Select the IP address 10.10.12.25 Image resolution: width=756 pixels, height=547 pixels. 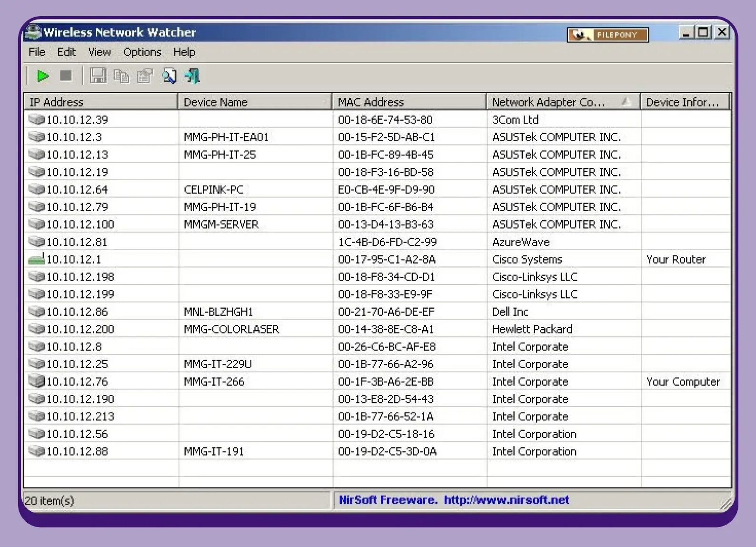tap(77, 364)
